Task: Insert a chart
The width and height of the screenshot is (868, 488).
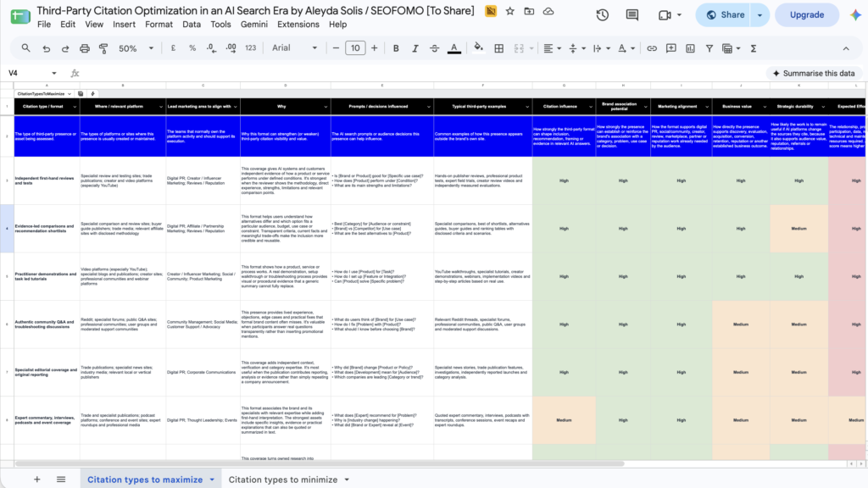Action: (690, 48)
